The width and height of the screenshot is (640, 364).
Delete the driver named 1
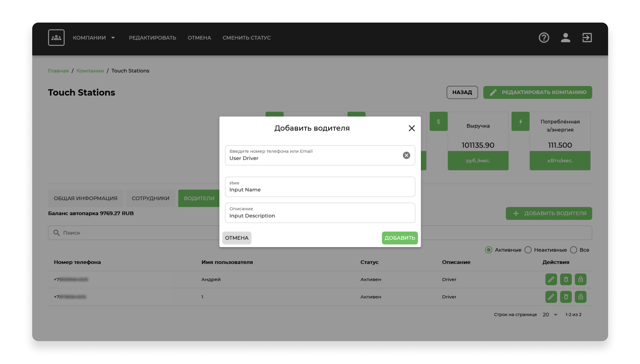(566, 297)
